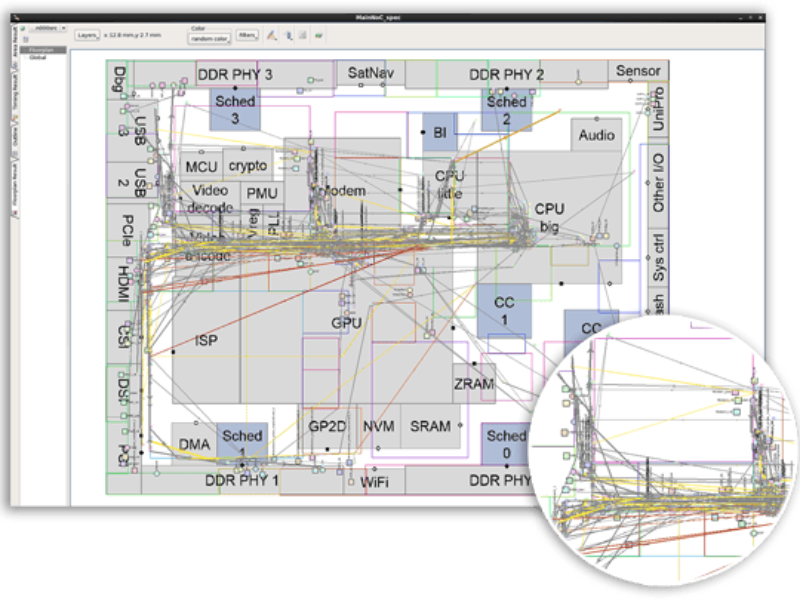Select the GPU block in the floorplan
Image resolution: width=800 pixels, height=600 pixels.
click(x=345, y=321)
